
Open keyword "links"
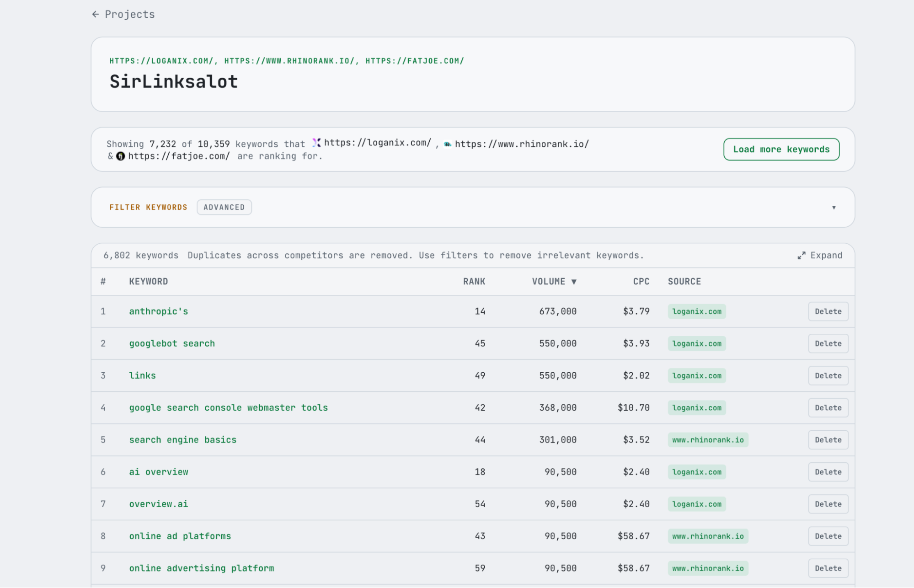pos(142,375)
